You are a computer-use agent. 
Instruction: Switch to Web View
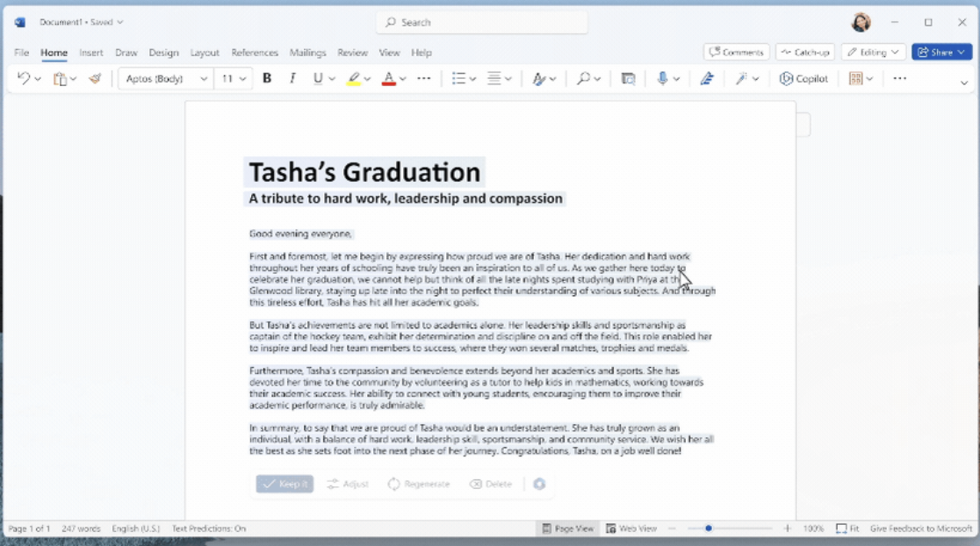(631, 528)
